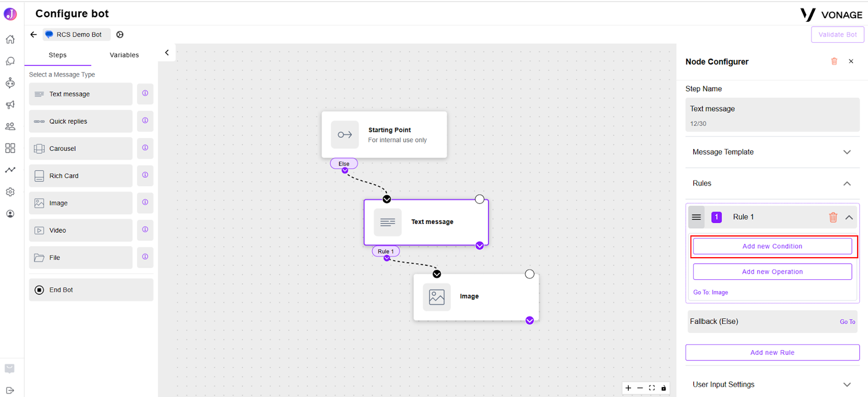Click the app logo at top left

coord(10,14)
